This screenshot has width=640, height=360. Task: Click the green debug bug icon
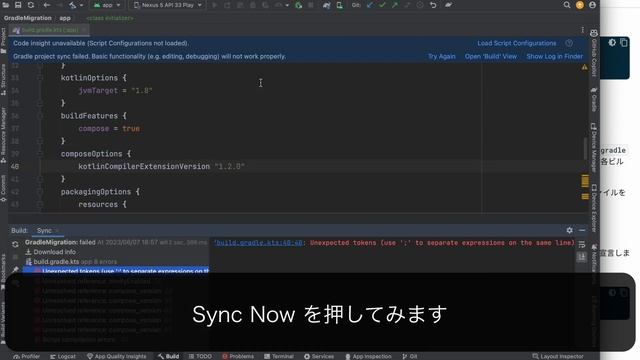pos(299,5)
